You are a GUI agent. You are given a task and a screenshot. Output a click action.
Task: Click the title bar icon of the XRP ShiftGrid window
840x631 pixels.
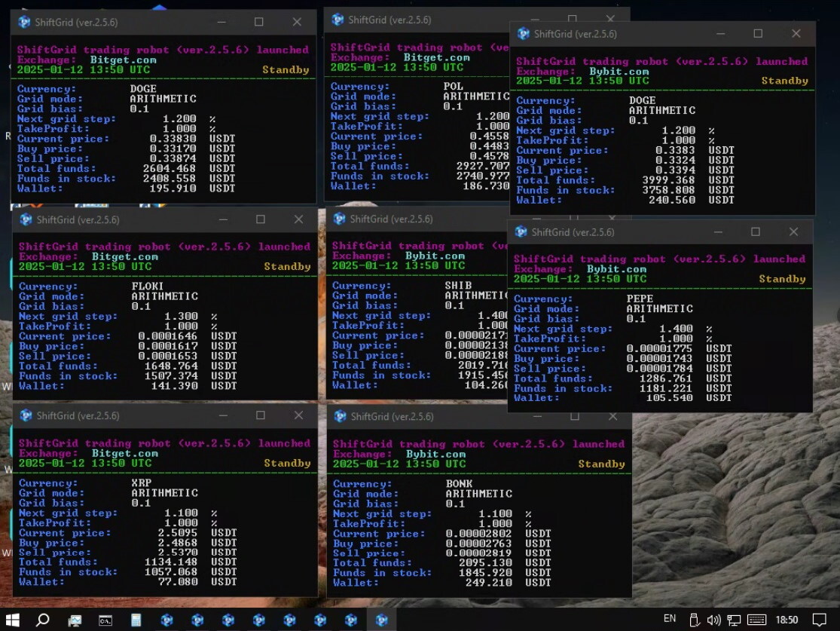pos(26,415)
